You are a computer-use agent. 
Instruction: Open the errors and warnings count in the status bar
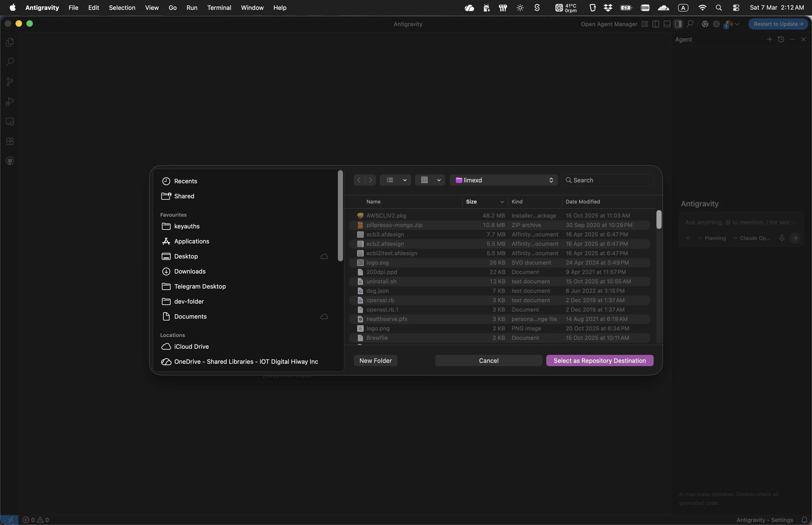tap(36, 520)
